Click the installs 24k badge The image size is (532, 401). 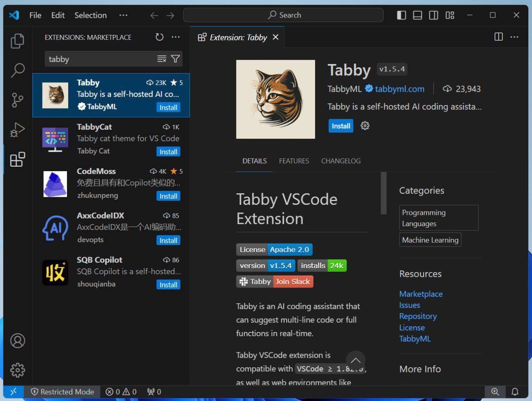[x=322, y=266]
